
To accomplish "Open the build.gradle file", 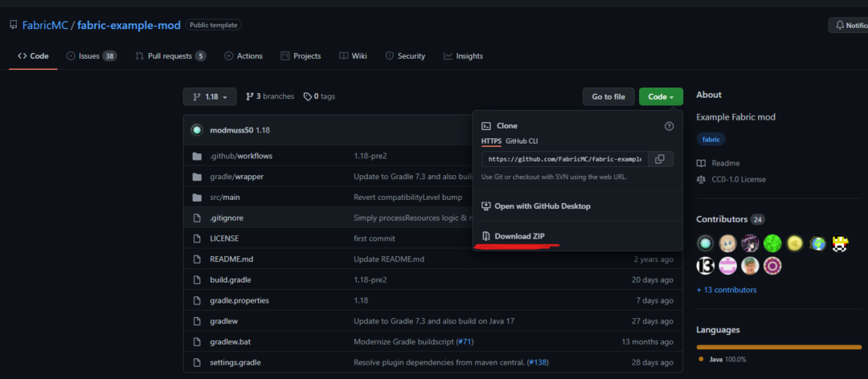I will [x=231, y=279].
